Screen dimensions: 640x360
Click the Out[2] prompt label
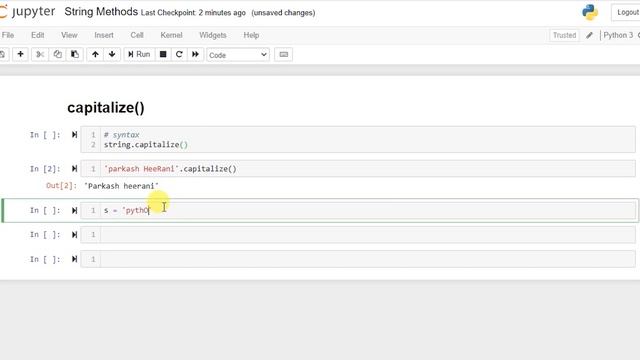(x=61, y=186)
